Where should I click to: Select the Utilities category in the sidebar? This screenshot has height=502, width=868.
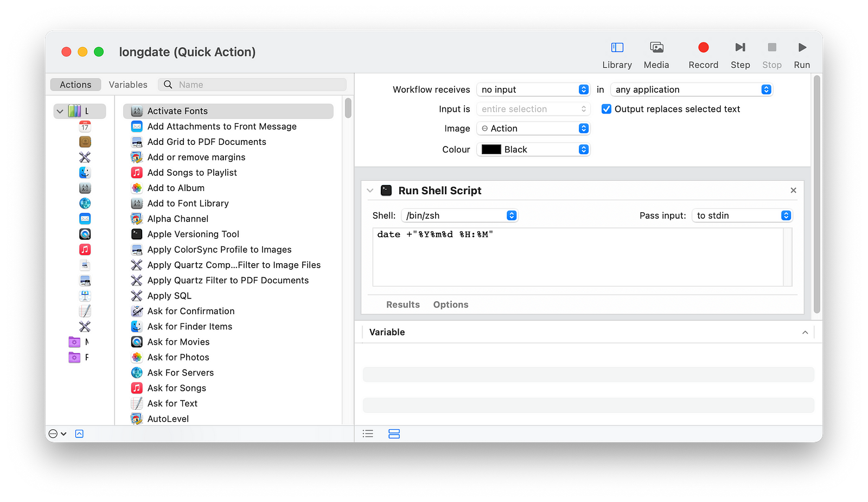pyautogui.click(x=85, y=327)
